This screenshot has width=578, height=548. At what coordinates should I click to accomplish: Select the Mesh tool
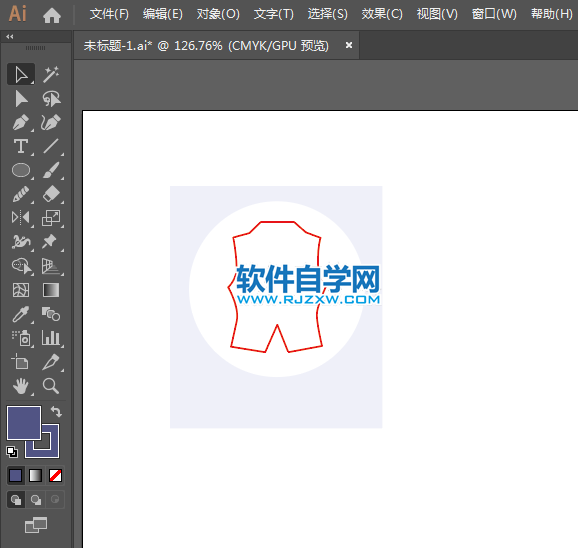21,290
